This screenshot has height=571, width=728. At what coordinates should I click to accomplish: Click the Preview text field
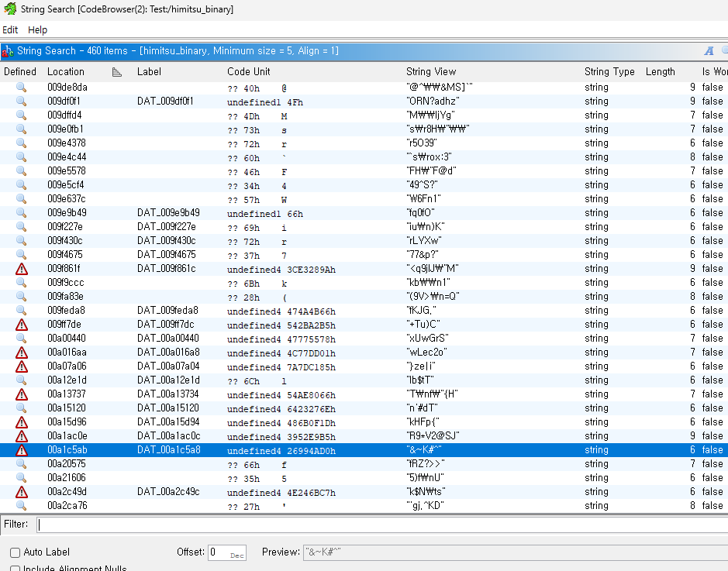(x=516, y=552)
